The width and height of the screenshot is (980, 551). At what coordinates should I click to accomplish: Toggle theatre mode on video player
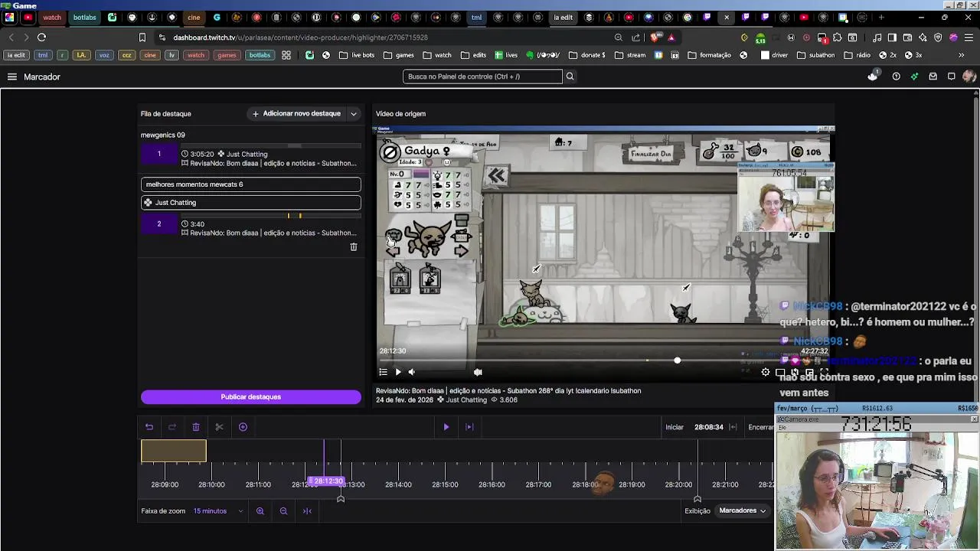[x=780, y=372]
